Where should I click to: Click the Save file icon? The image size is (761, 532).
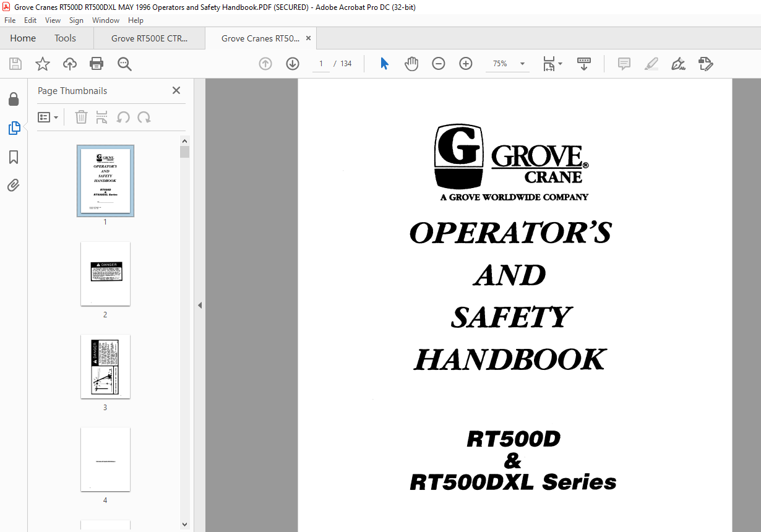(15, 64)
